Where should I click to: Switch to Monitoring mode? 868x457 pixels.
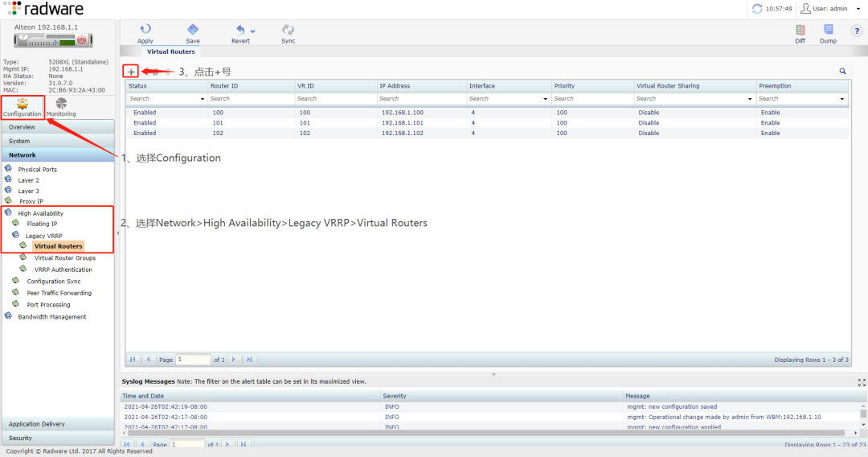coord(61,107)
